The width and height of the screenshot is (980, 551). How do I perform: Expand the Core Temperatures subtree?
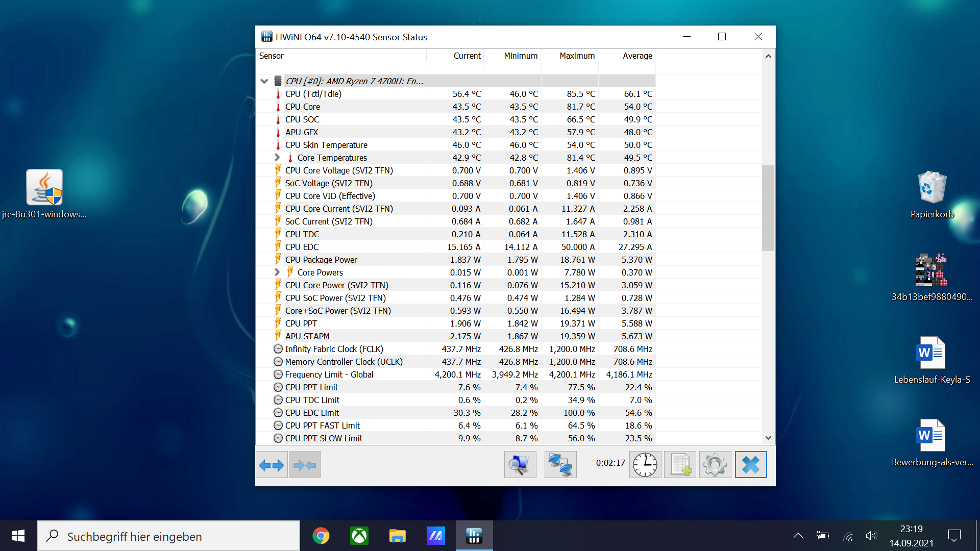[x=277, y=158]
